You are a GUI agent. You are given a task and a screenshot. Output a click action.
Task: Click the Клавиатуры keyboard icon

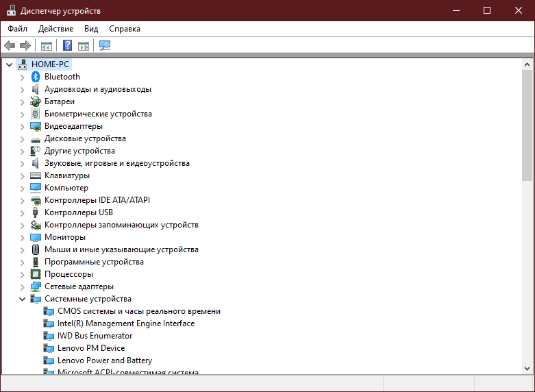pos(36,175)
